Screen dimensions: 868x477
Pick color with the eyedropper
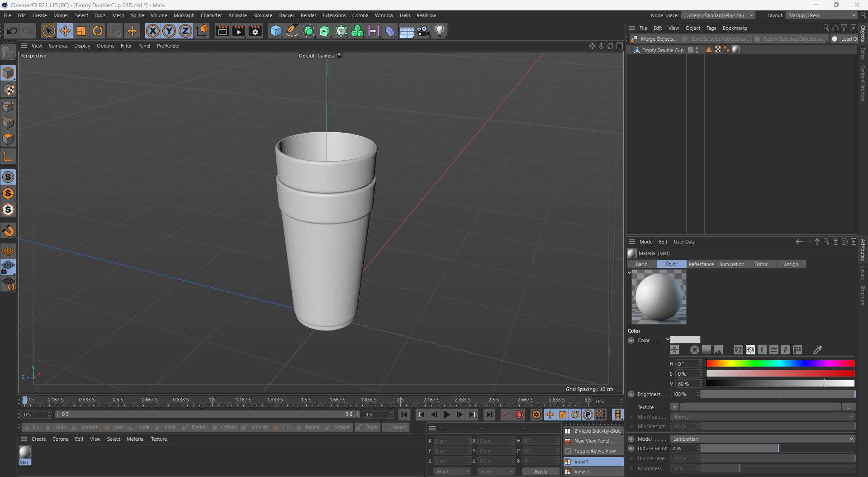tap(817, 350)
